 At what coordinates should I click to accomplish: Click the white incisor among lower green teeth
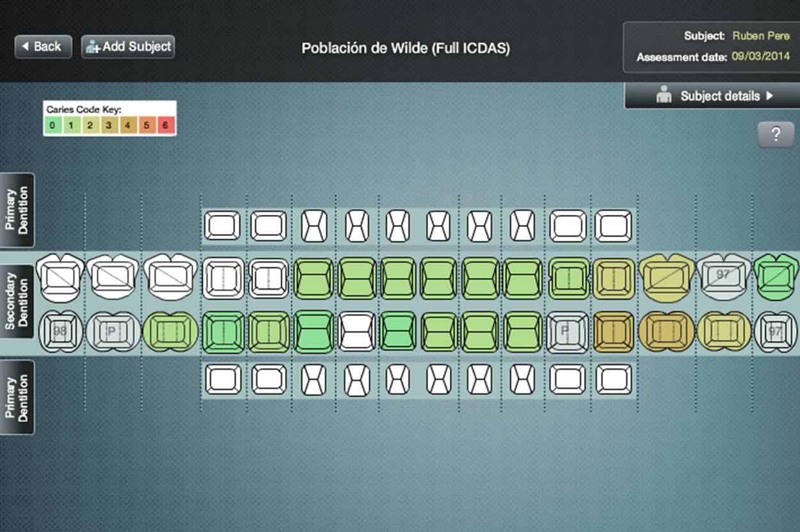[357, 331]
